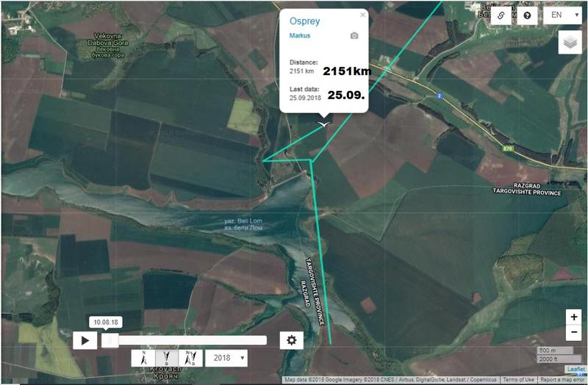This screenshot has height=385, width=588.
Task: Click the blue route 2 road shield
Action: (x=440, y=96)
